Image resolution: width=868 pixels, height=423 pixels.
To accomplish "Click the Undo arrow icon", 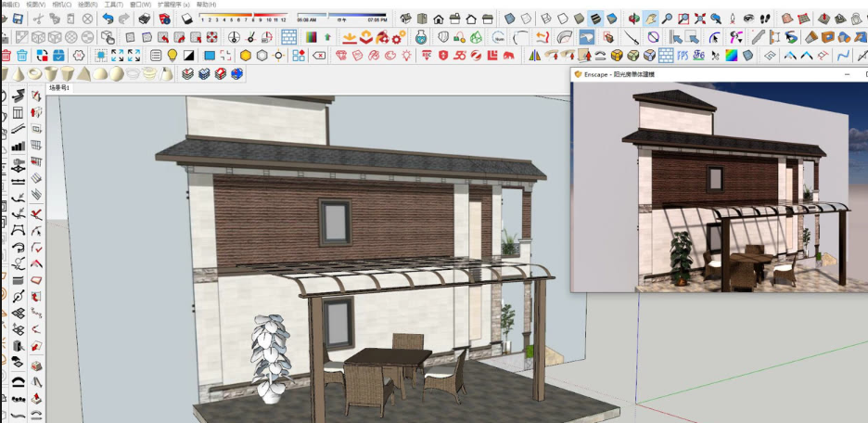I will 108,19.
